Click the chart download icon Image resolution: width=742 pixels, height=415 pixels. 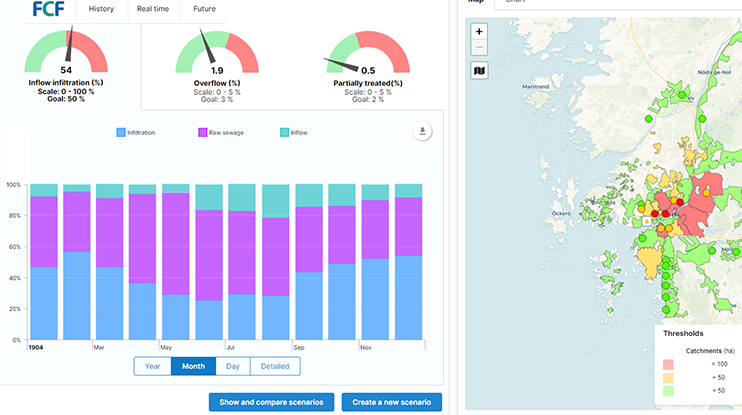422,131
